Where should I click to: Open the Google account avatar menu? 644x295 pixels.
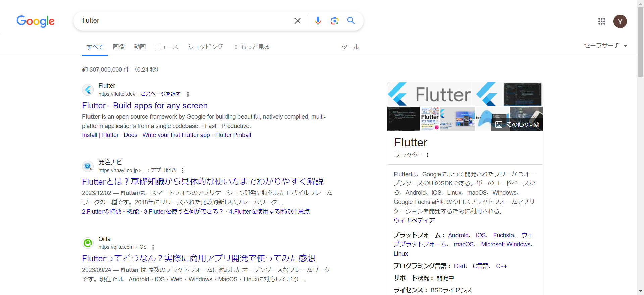point(620,21)
